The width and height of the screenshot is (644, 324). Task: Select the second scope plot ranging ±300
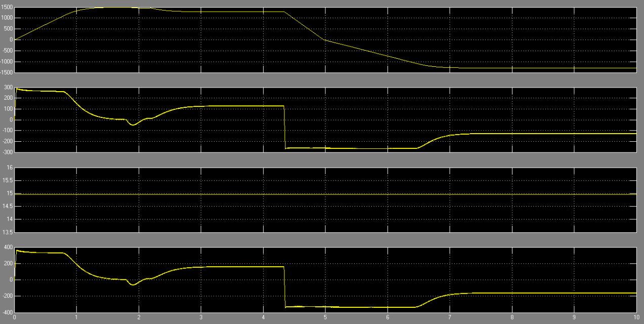pyautogui.click(x=325, y=119)
